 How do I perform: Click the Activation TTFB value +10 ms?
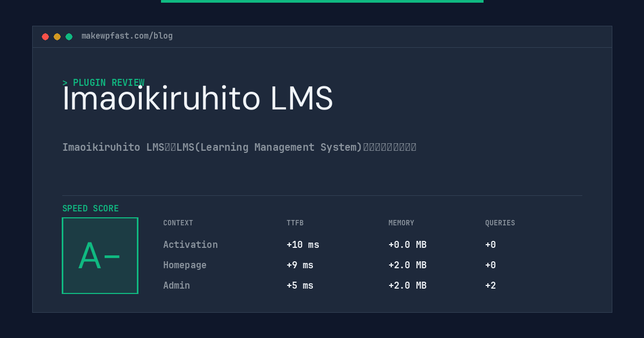[x=303, y=245]
